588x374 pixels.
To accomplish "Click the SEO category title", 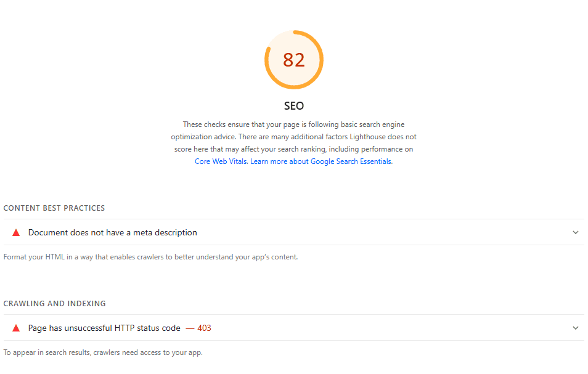I will pos(294,106).
